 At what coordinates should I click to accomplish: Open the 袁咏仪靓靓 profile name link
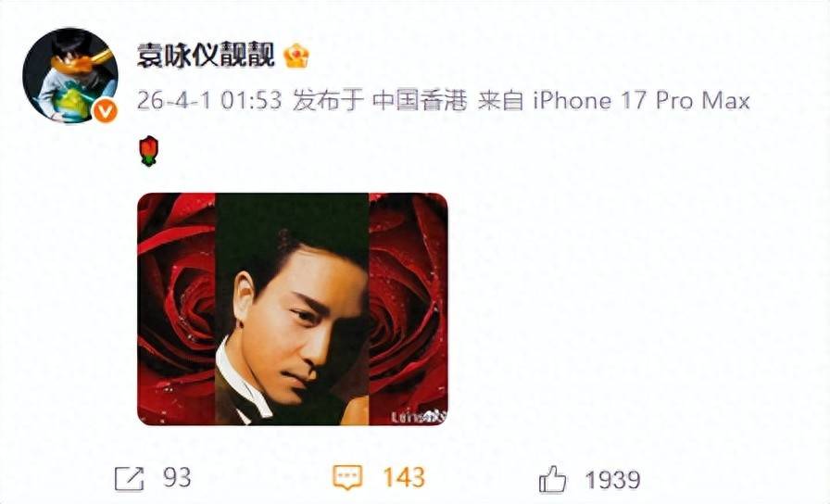(206, 56)
